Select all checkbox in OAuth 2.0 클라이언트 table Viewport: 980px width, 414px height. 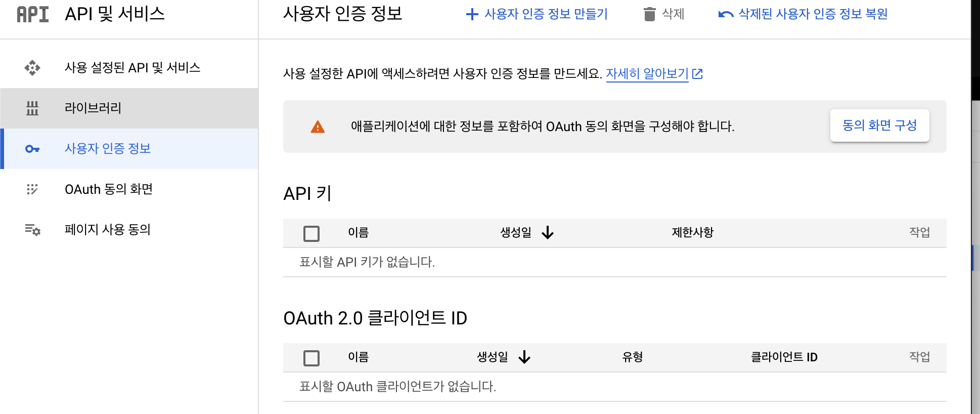point(311,358)
